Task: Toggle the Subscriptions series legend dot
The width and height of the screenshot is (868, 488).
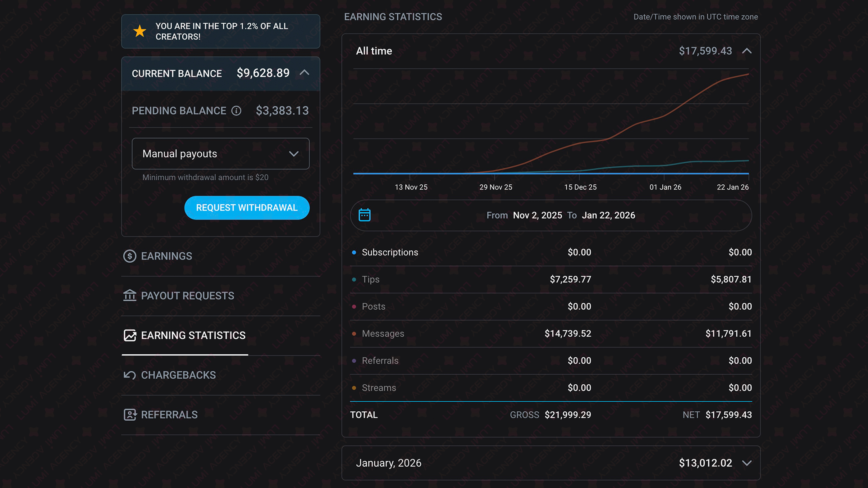Action: 354,252
